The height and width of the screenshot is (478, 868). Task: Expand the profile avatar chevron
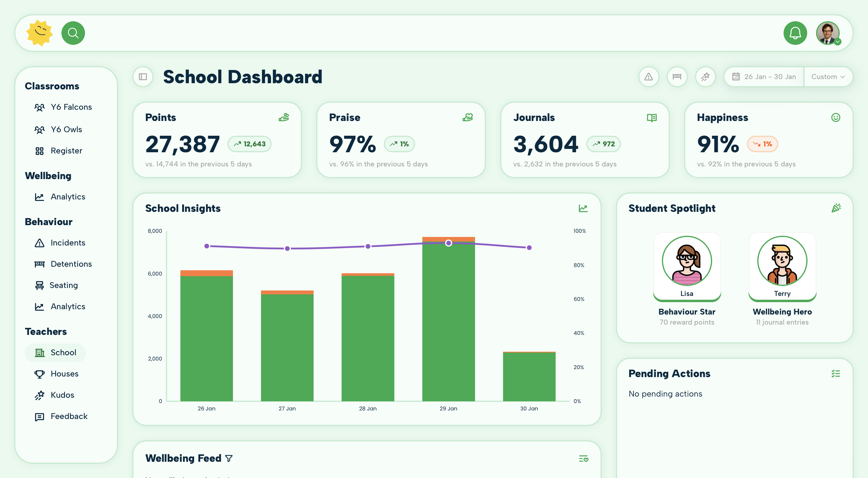point(838,42)
